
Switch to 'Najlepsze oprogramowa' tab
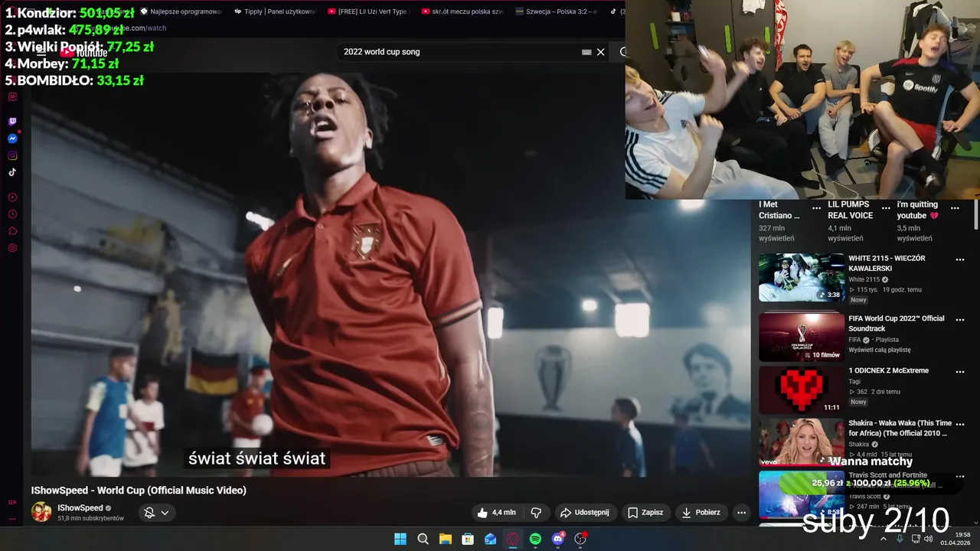[x=181, y=11]
